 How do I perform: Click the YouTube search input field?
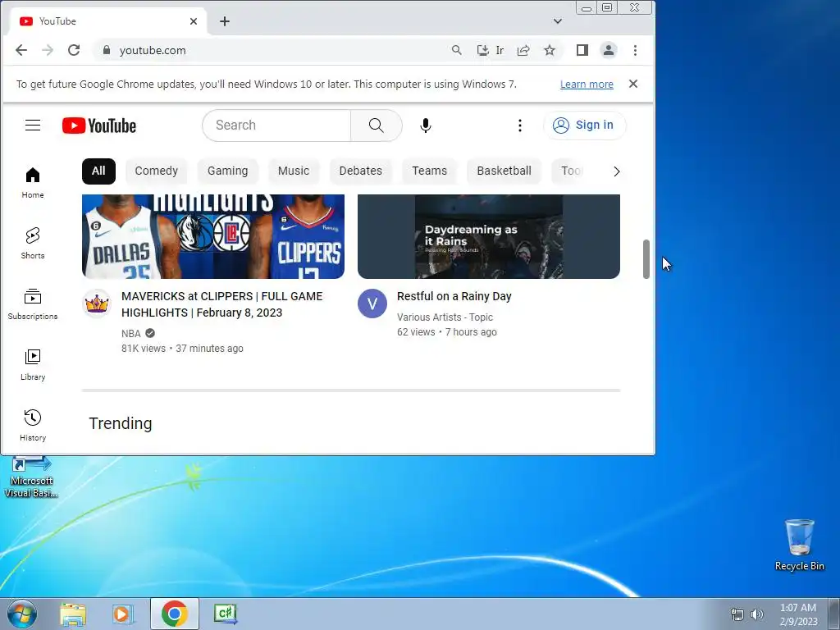coord(276,126)
